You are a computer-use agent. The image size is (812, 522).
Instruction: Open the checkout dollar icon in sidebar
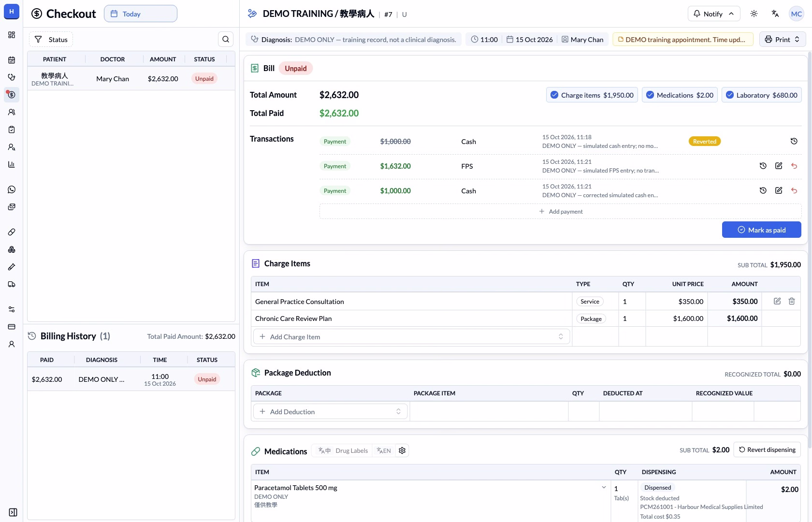[x=12, y=95]
